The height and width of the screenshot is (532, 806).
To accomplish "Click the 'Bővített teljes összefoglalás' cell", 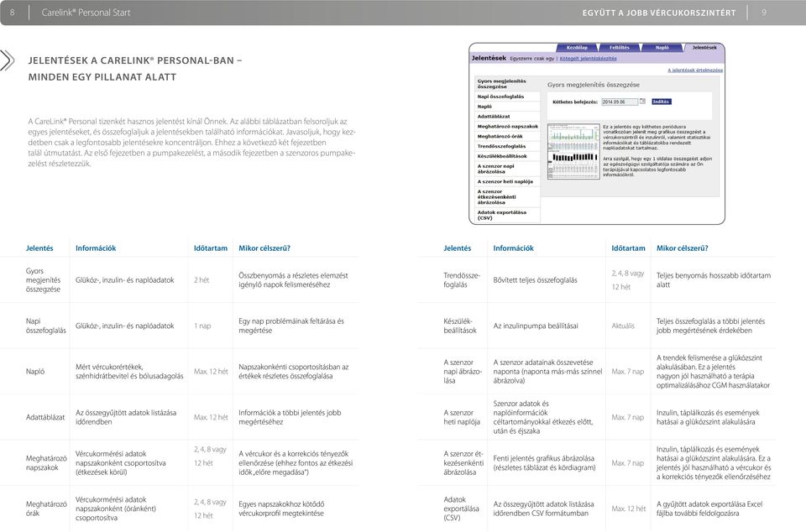I will pyautogui.click(x=535, y=280).
